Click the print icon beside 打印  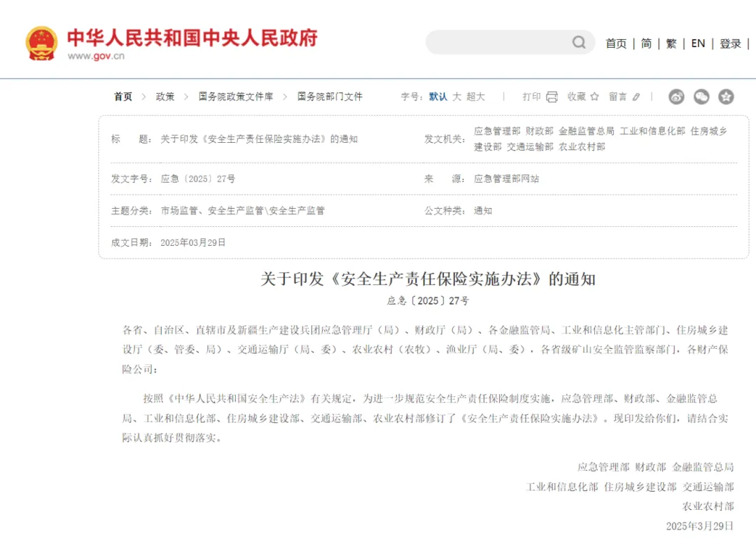[x=552, y=97]
